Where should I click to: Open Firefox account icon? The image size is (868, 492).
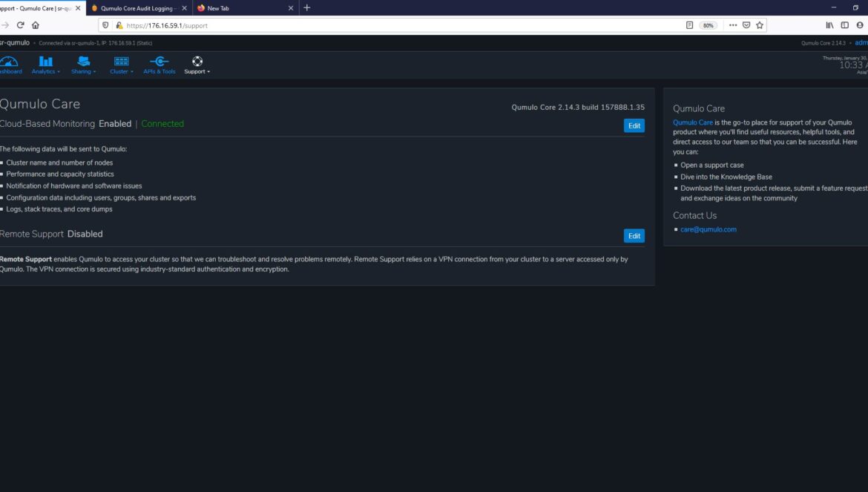click(x=860, y=25)
